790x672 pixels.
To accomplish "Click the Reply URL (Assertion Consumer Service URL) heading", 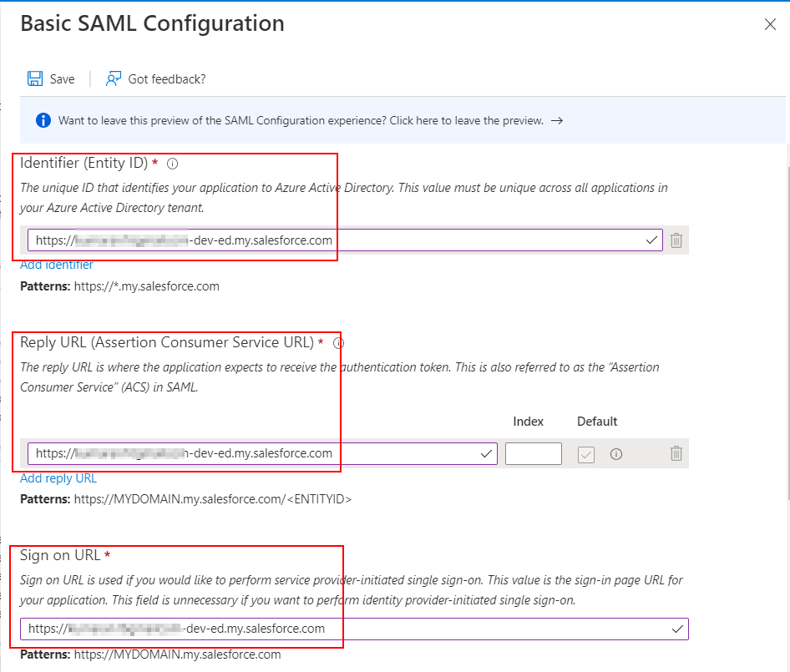I will [x=167, y=342].
